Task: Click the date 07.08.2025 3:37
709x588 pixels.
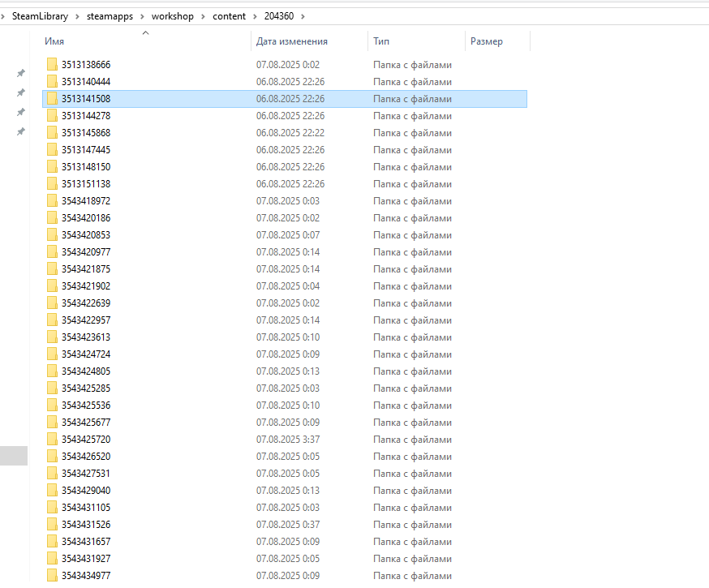Action: click(x=288, y=440)
